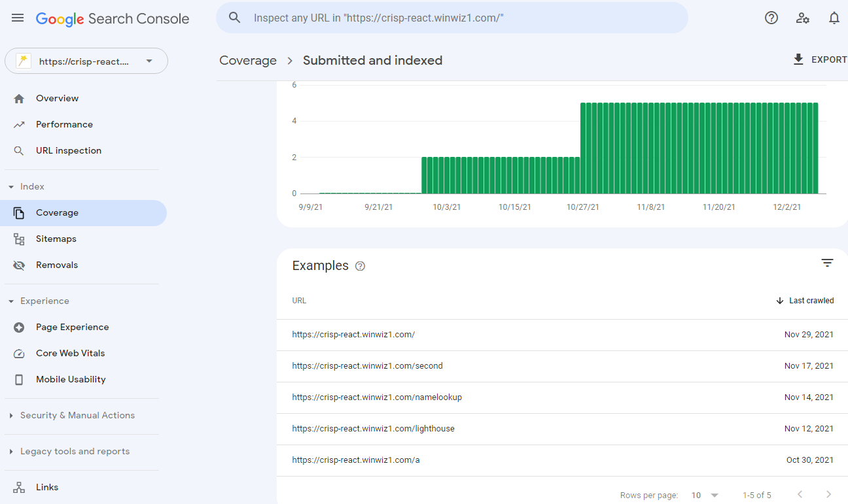Click the Coverage pages icon
The image size is (848, 504).
(x=19, y=213)
